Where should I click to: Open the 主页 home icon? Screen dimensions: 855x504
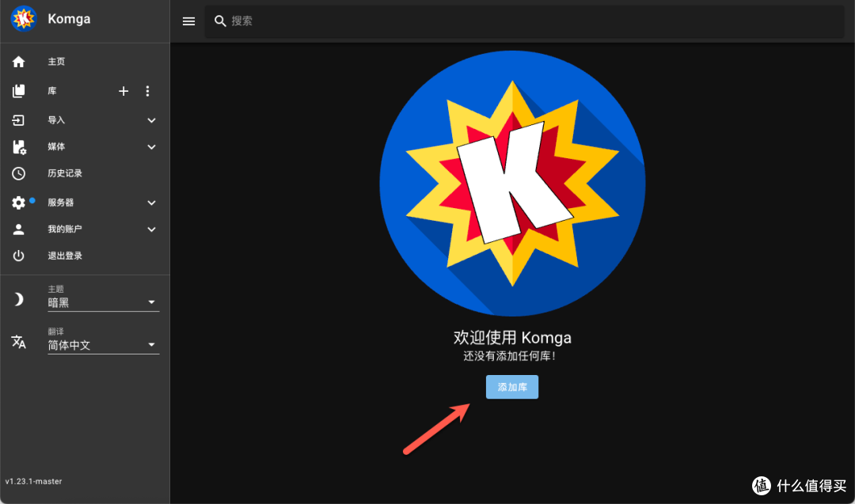(x=18, y=62)
